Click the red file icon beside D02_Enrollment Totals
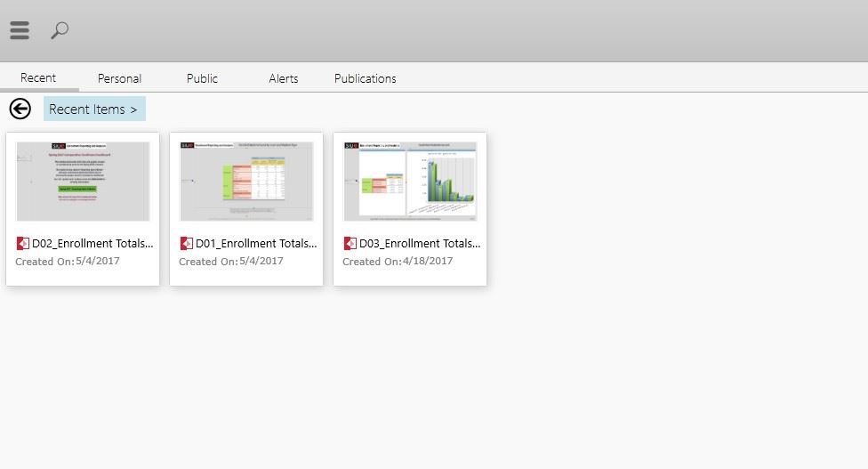This screenshot has height=469, width=868. [x=23, y=243]
